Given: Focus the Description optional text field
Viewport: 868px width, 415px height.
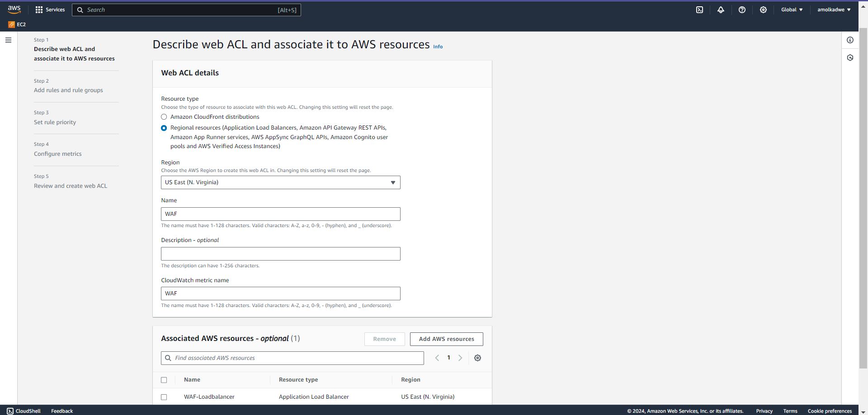Looking at the screenshot, I should (280, 254).
